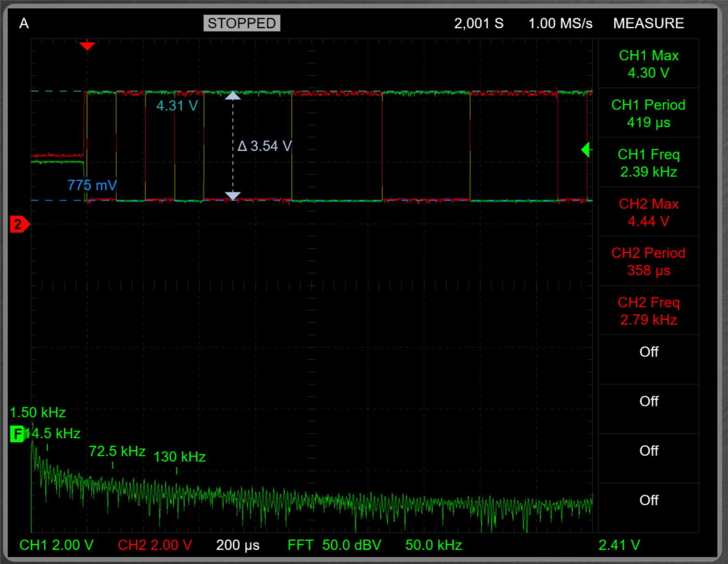Screen dimensions: 728x564
Task: Click the red trigger position marker
Action: click(x=87, y=46)
